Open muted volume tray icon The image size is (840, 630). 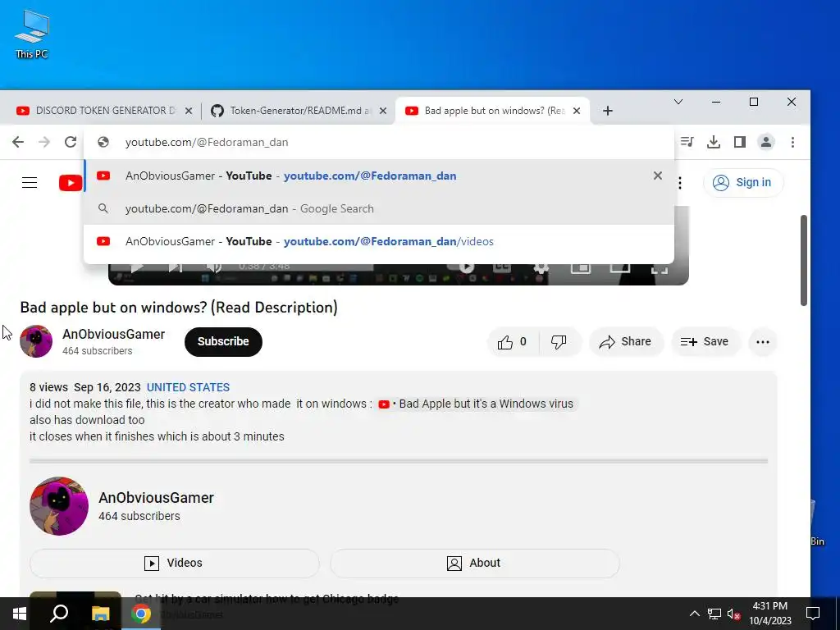coord(734,614)
